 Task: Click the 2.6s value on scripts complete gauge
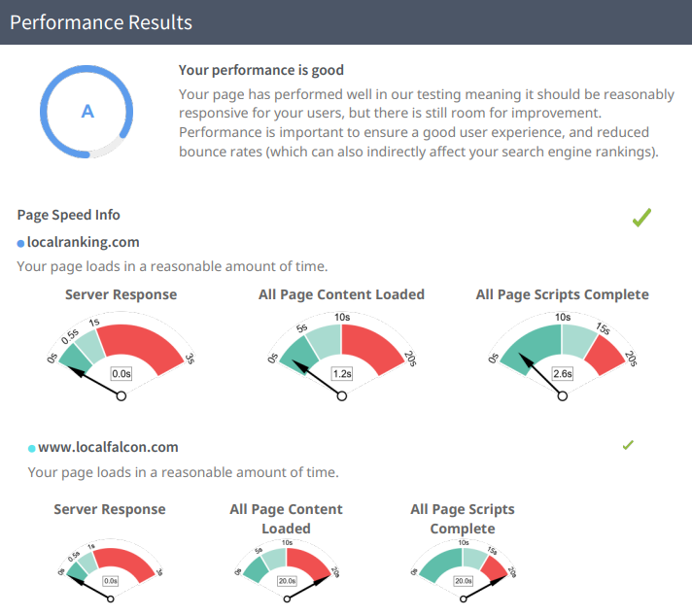(x=562, y=373)
